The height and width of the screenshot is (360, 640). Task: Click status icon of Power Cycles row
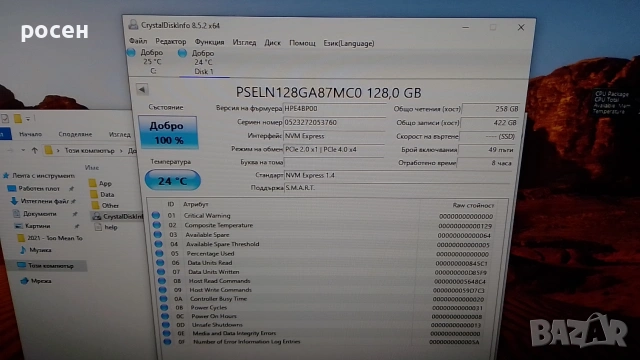(164, 307)
